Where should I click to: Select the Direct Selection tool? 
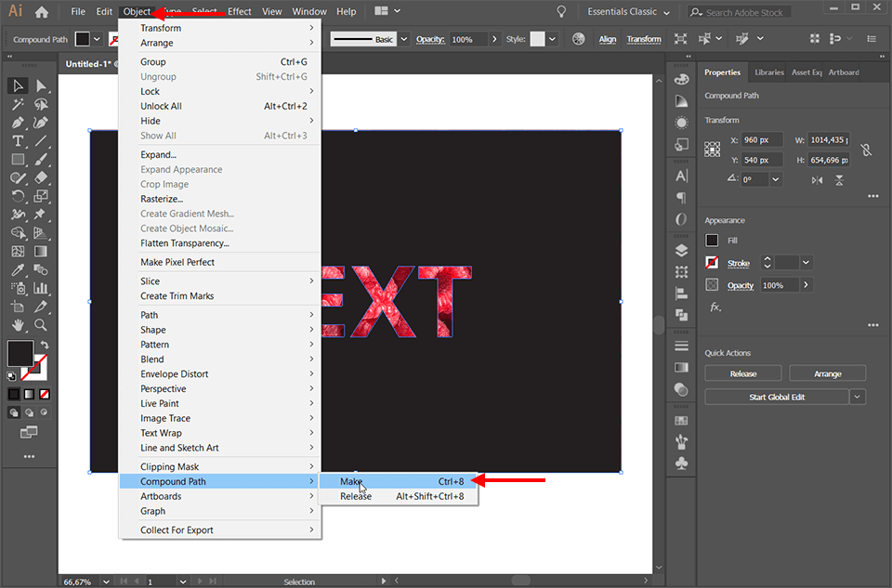(x=40, y=85)
